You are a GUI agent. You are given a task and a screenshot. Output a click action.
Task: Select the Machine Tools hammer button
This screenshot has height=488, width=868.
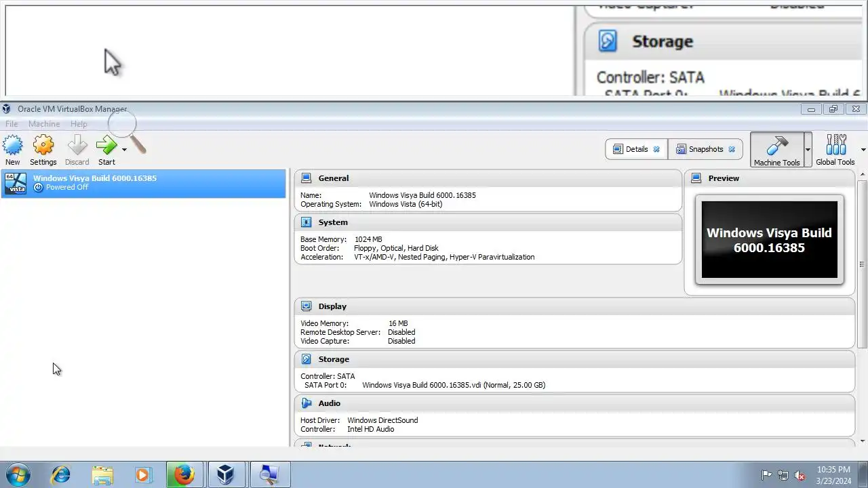coord(777,150)
